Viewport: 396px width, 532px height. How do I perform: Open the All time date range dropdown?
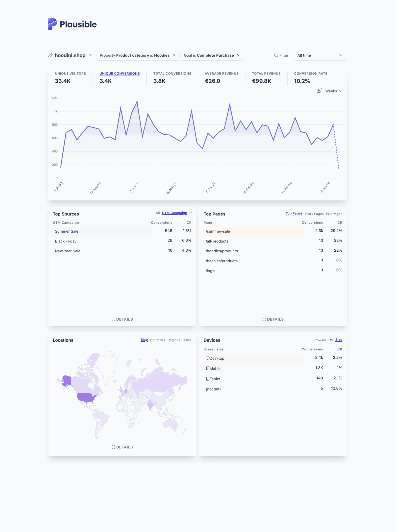(x=320, y=55)
